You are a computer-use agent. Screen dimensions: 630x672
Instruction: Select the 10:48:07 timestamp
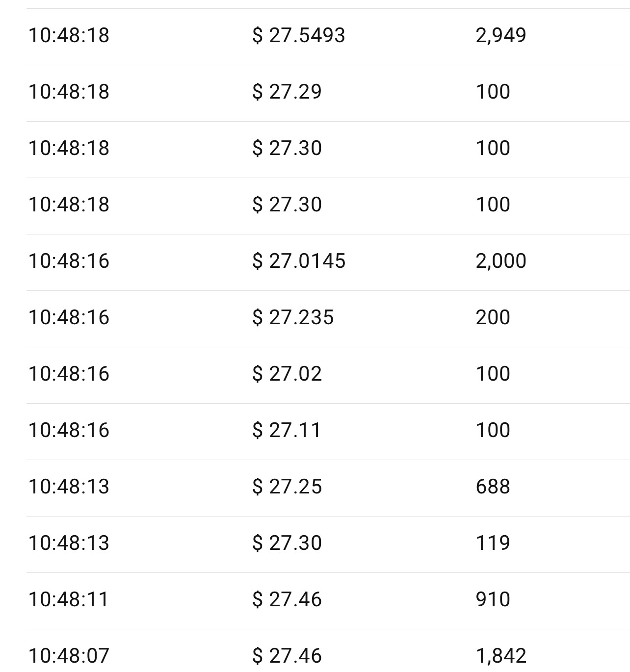[69, 656]
